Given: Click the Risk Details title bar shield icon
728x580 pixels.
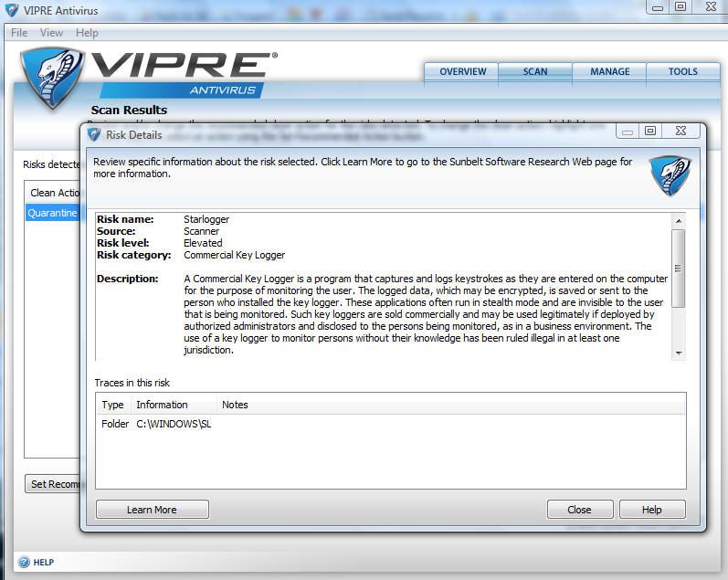Looking at the screenshot, I should pyautogui.click(x=93, y=134).
